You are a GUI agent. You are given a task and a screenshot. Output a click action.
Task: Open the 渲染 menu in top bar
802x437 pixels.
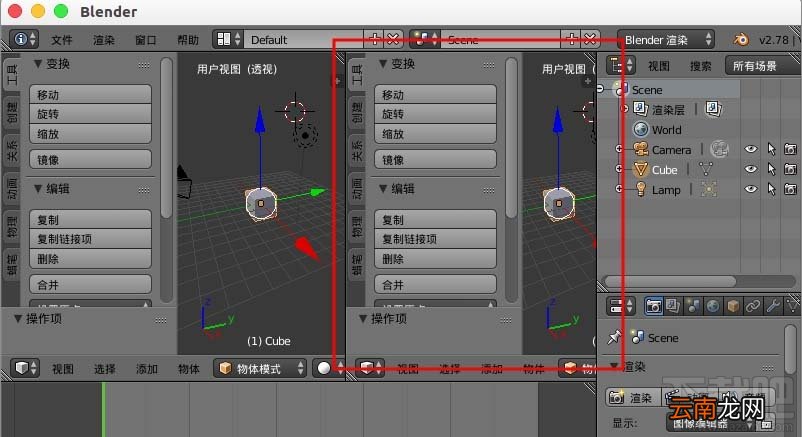pos(104,40)
